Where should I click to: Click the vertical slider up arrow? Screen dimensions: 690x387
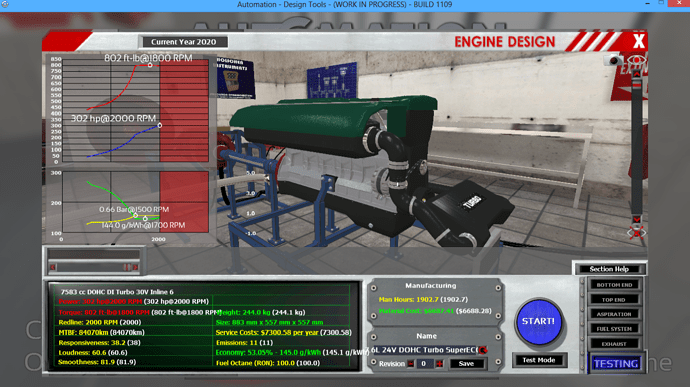pyautogui.click(x=636, y=73)
